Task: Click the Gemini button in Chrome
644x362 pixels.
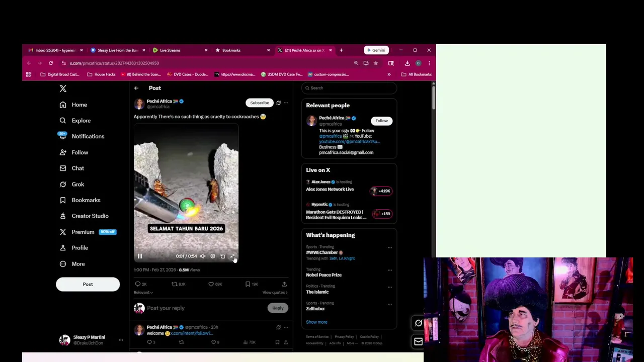Action: click(x=376, y=50)
